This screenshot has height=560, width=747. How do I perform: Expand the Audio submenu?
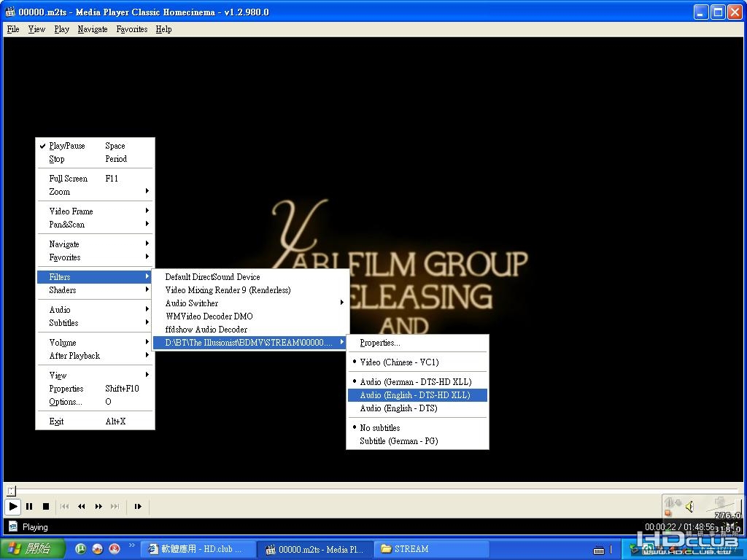click(x=96, y=310)
